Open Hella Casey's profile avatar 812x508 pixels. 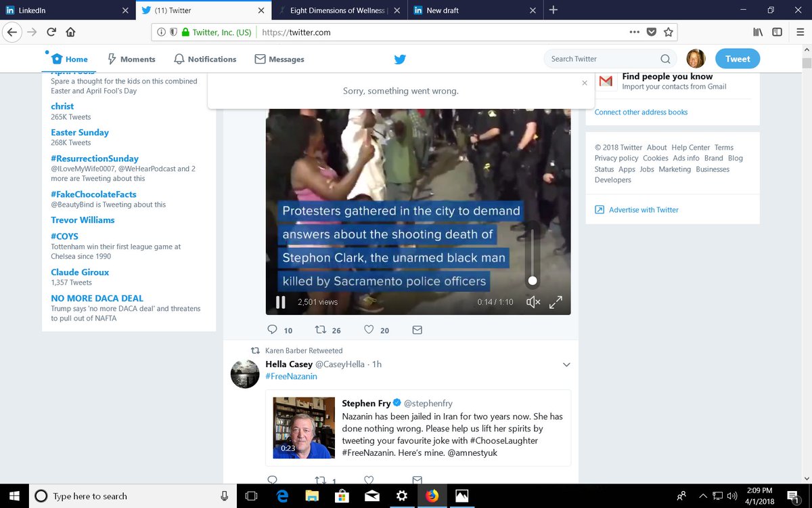pos(244,374)
